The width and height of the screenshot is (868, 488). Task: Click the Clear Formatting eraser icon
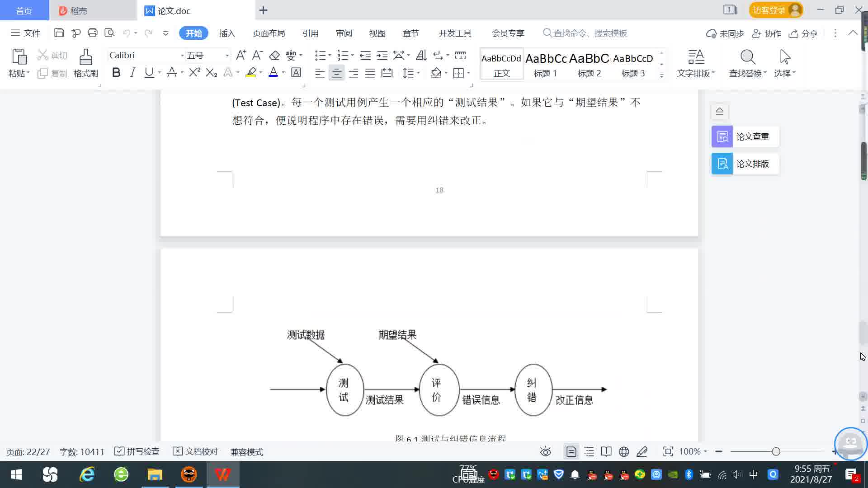pos(274,55)
